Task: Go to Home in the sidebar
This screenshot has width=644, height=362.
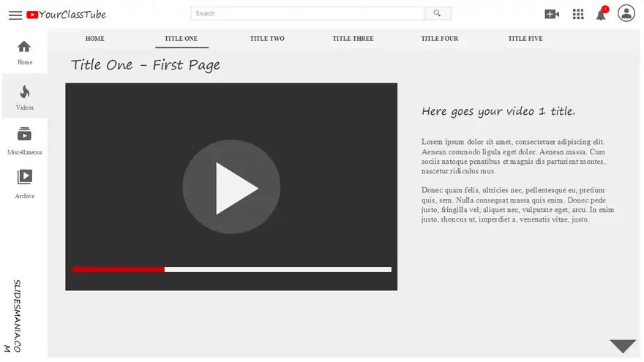Action: [x=24, y=53]
